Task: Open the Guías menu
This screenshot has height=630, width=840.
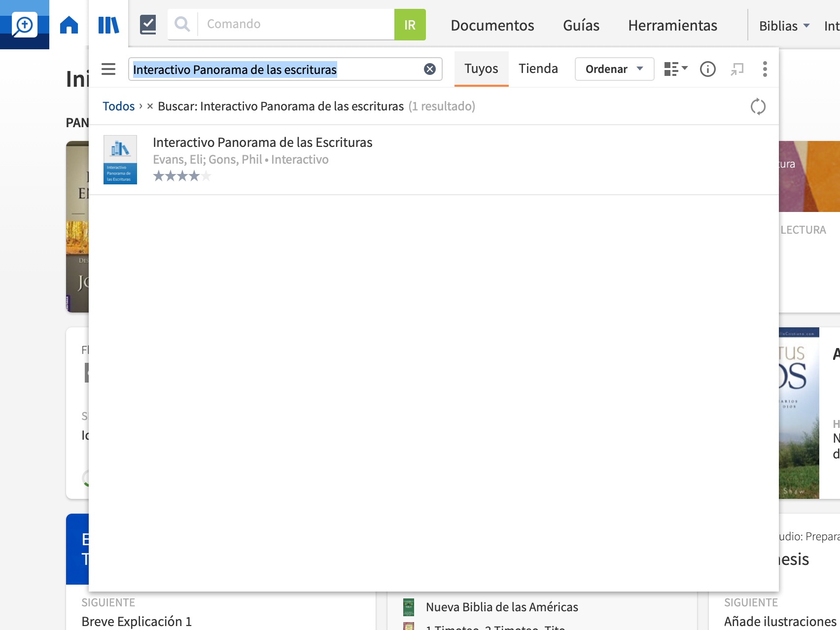Action: coord(581,25)
